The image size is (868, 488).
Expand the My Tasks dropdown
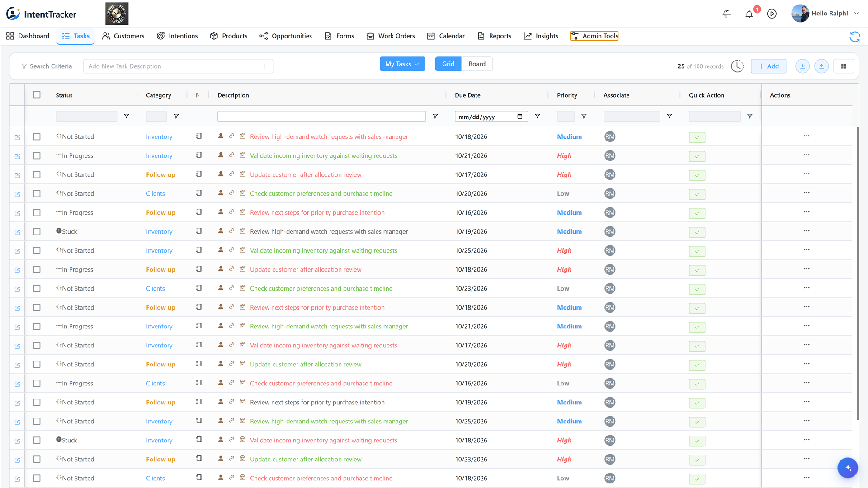[x=402, y=64]
